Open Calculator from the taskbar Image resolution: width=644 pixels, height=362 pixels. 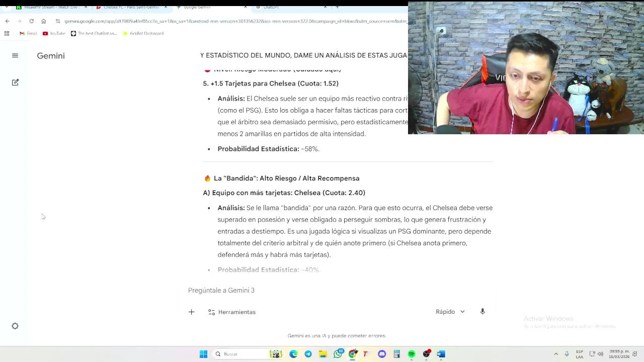[x=396, y=354]
